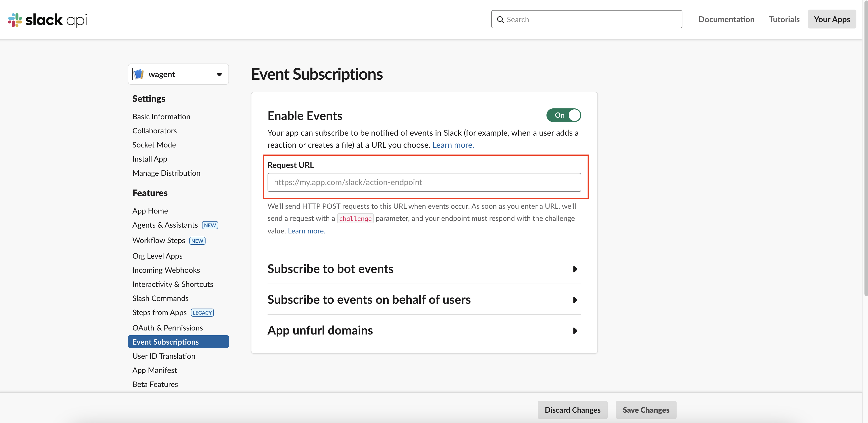This screenshot has height=423, width=868.
Task: Open Steps from Apps legacy feature
Action: pyautogui.click(x=159, y=313)
